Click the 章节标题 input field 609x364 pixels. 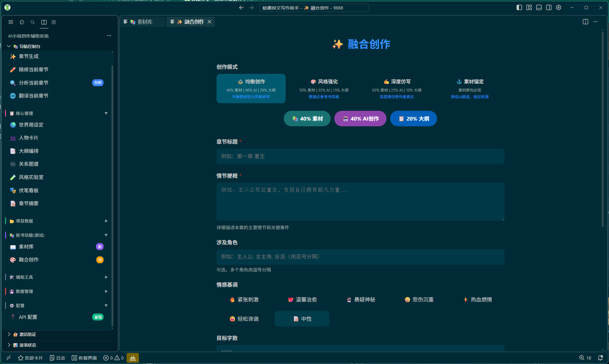[x=360, y=156]
